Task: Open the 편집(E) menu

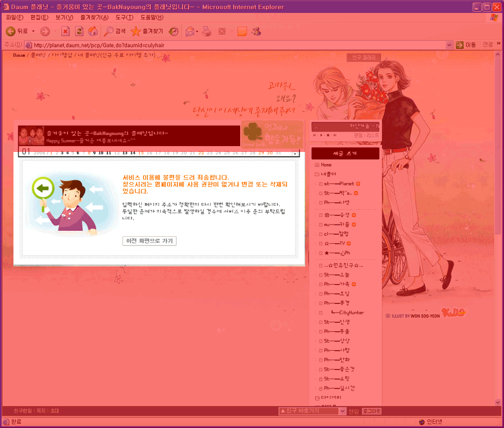Action: pos(39,17)
